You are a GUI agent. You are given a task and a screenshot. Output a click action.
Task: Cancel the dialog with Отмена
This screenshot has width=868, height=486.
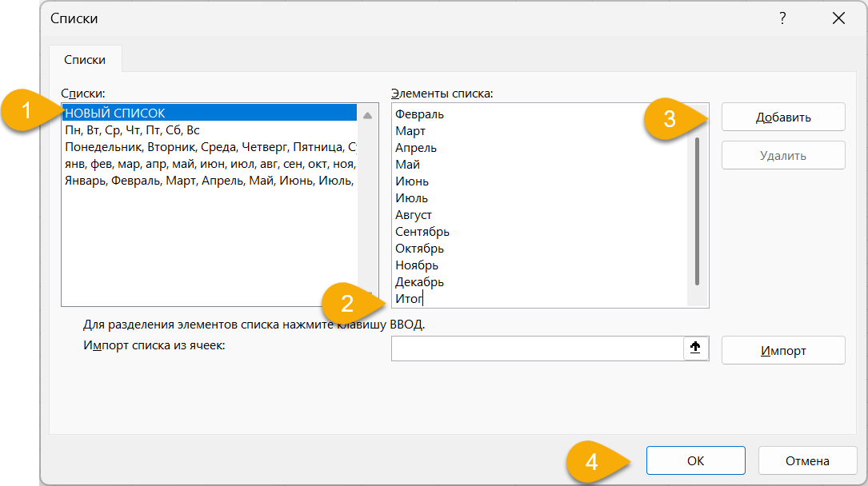coord(806,460)
